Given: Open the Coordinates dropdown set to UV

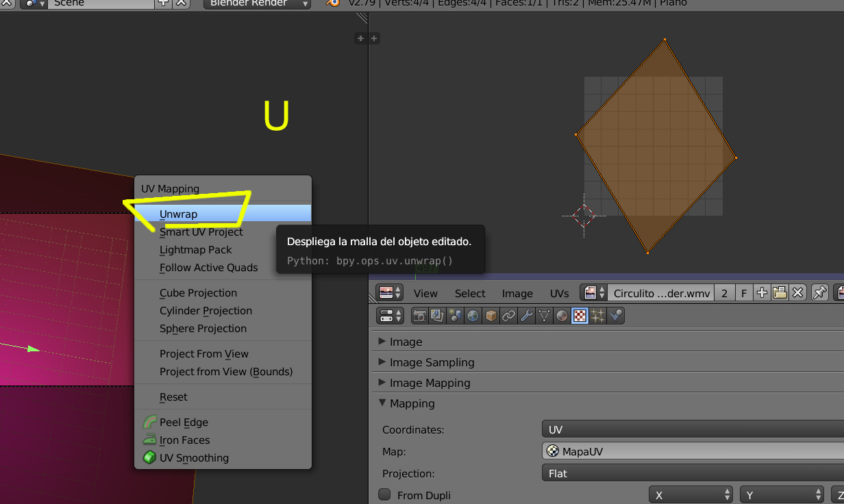Looking at the screenshot, I should 692,430.
